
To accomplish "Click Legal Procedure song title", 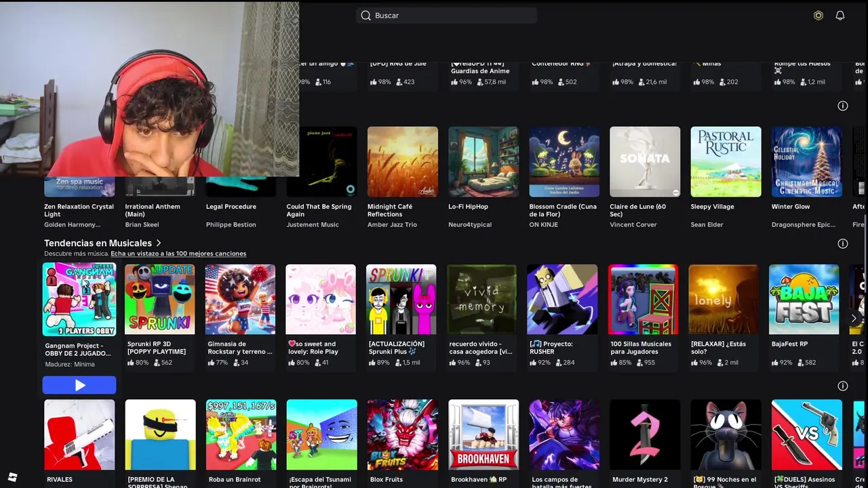I will 231,207.
